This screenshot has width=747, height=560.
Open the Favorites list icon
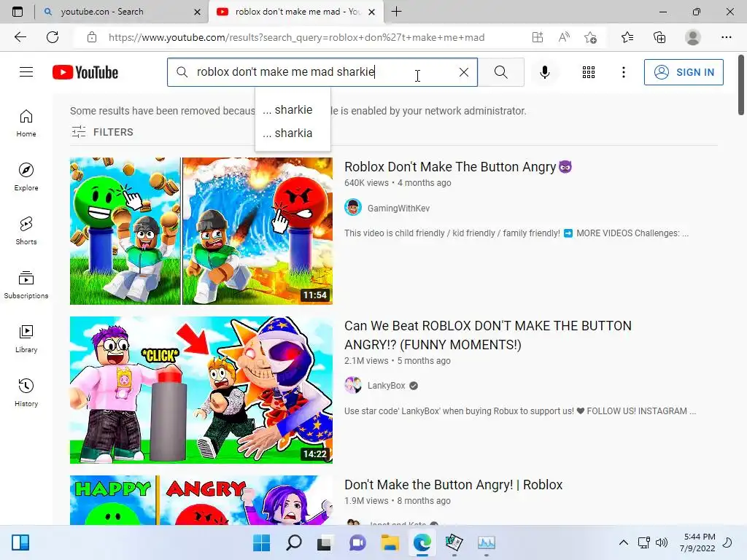click(627, 37)
